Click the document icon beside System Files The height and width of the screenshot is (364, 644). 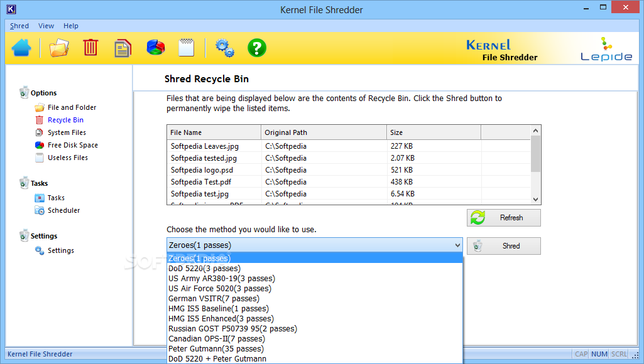(x=40, y=132)
